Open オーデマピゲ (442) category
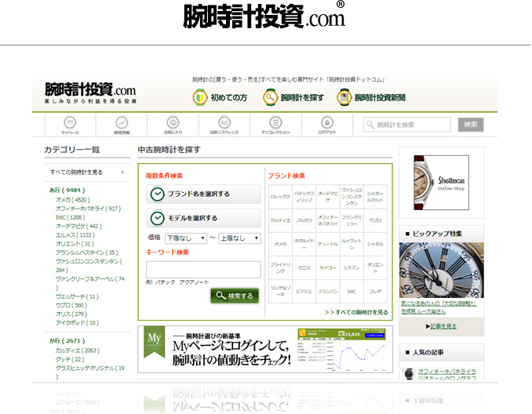The height and width of the screenshot is (414, 532). pyautogui.click(x=78, y=226)
